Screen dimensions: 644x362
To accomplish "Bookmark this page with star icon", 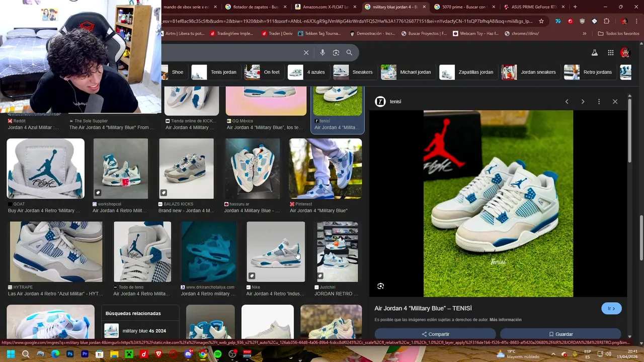I will (x=541, y=21).
